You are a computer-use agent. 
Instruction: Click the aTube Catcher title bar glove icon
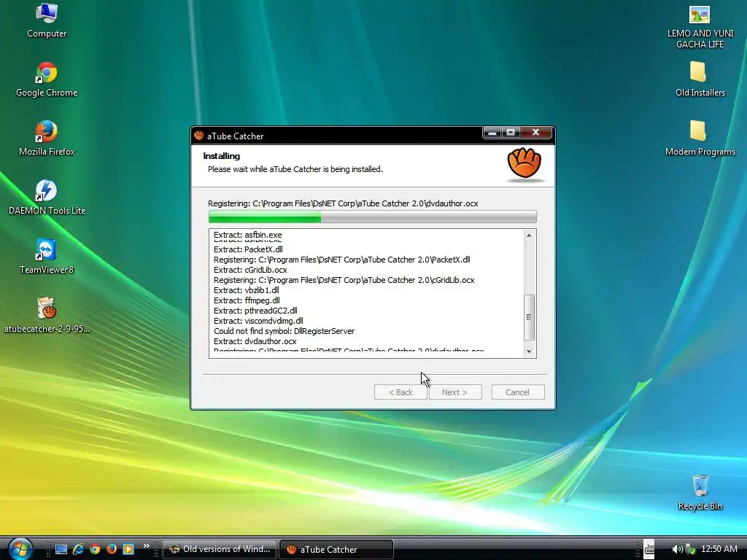tap(198, 136)
